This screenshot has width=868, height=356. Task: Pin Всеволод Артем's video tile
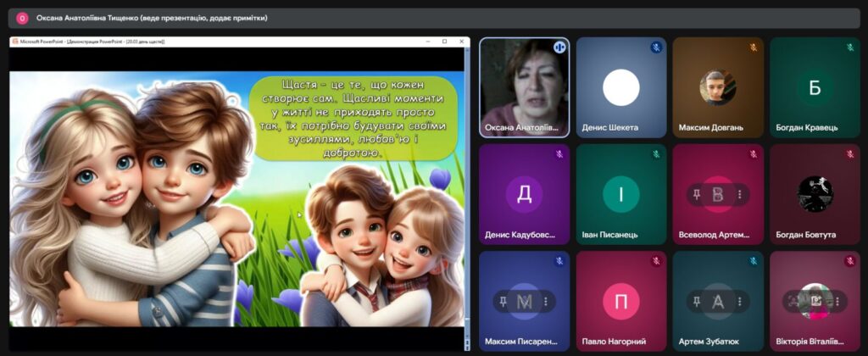coord(697,194)
